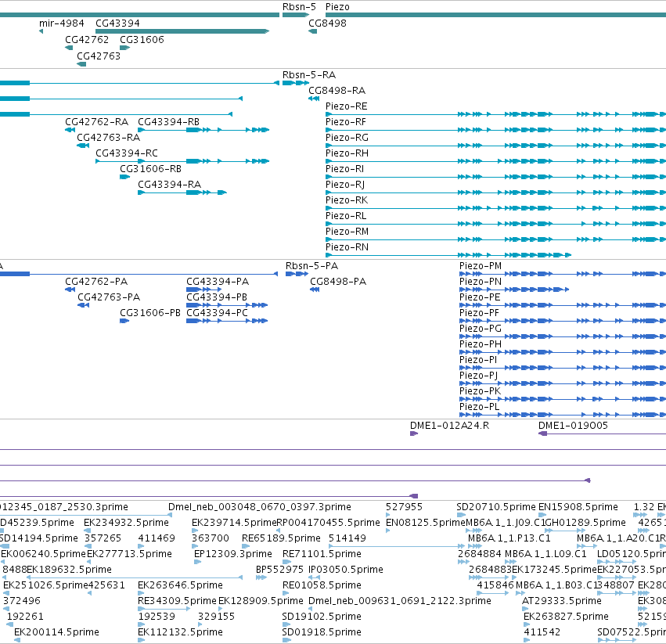Viewport: 666px width, 644px height.
Task: Select the Rbsn-5 gene label
Action: click(299, 7)
